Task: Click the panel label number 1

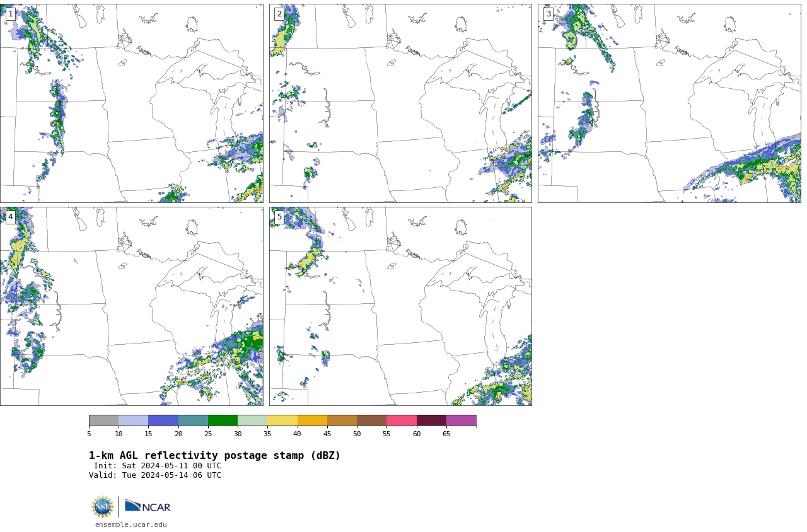Action: [10, 14]
